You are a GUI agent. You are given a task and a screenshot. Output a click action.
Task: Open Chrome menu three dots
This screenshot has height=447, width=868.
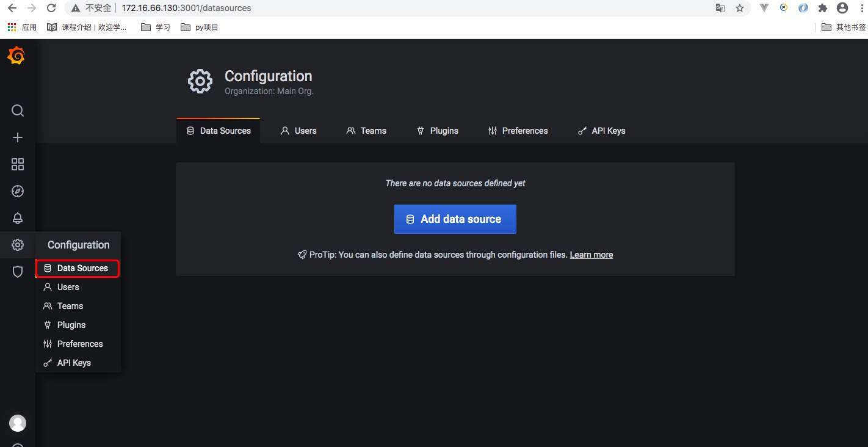861,8
